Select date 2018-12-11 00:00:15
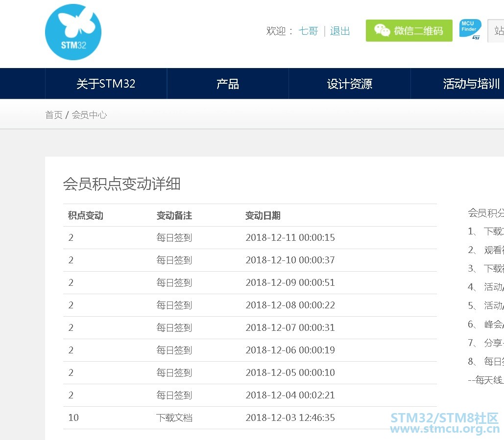 [x=290, y=237]
